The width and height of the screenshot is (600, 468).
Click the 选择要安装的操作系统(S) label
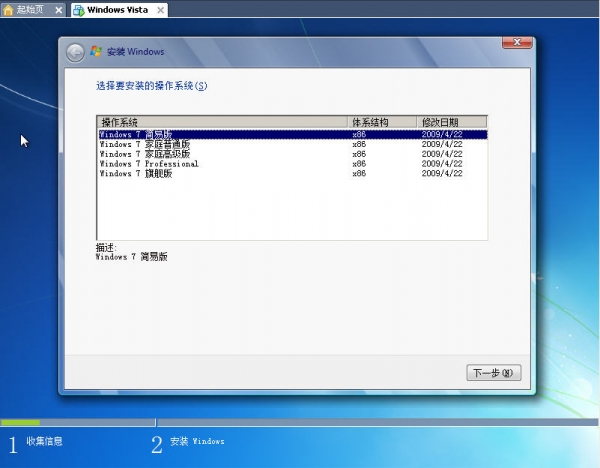point(152,86)
